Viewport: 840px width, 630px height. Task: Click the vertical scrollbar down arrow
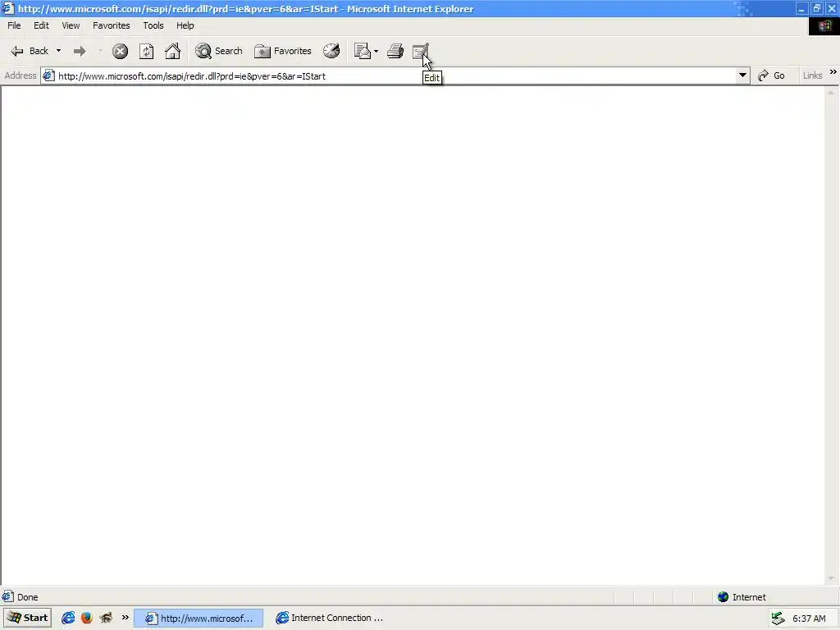[x=831, y=578]
